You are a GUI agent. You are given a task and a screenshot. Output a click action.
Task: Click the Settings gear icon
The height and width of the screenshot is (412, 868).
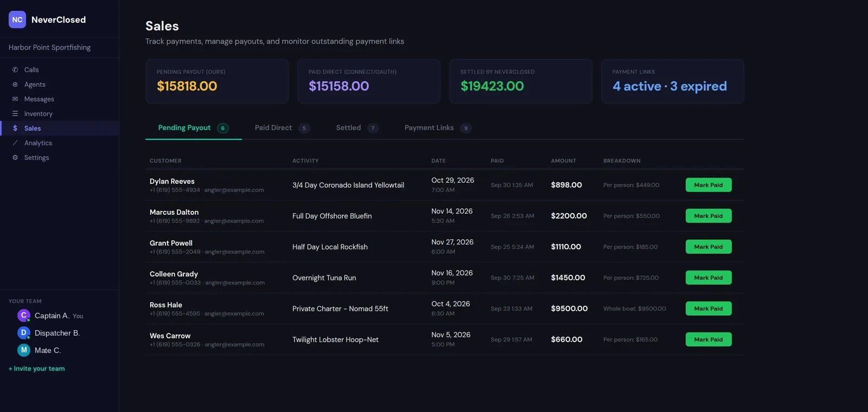click(15, 158)
